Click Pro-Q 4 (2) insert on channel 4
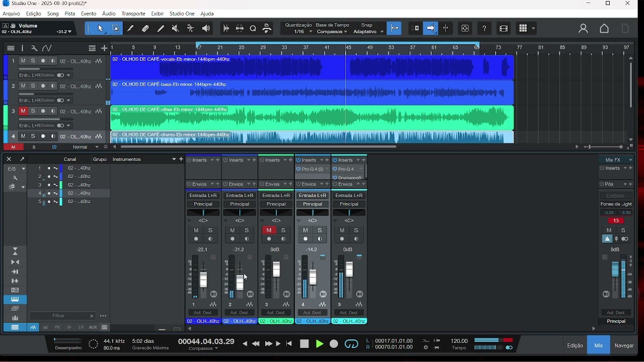This screenshot has width=644, height=362. 312,169
